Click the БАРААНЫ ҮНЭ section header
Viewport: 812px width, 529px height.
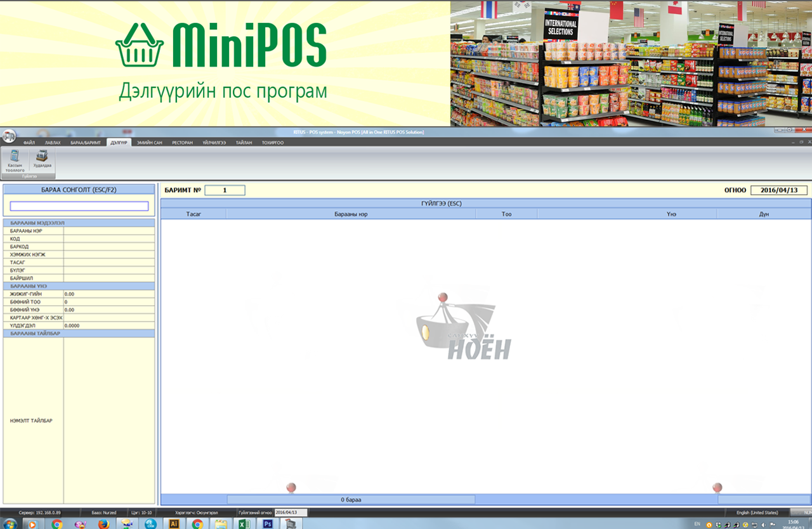click(x=79, y=286)
